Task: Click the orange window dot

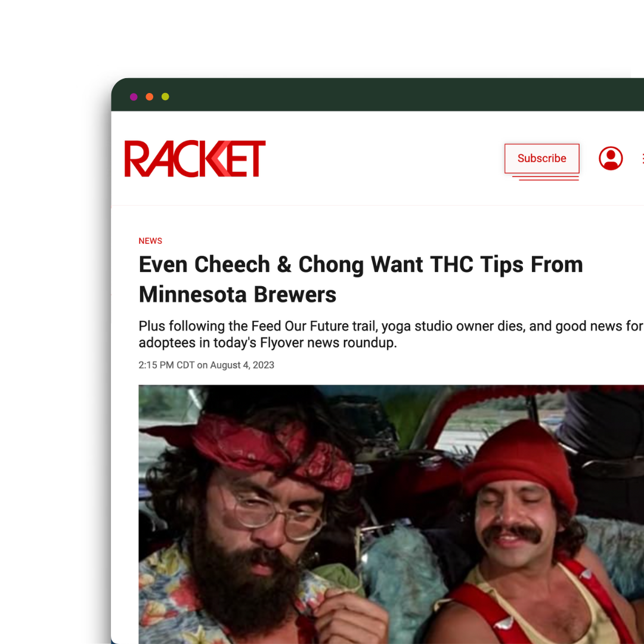Action: pyautogui.click(x=150, y=97)
